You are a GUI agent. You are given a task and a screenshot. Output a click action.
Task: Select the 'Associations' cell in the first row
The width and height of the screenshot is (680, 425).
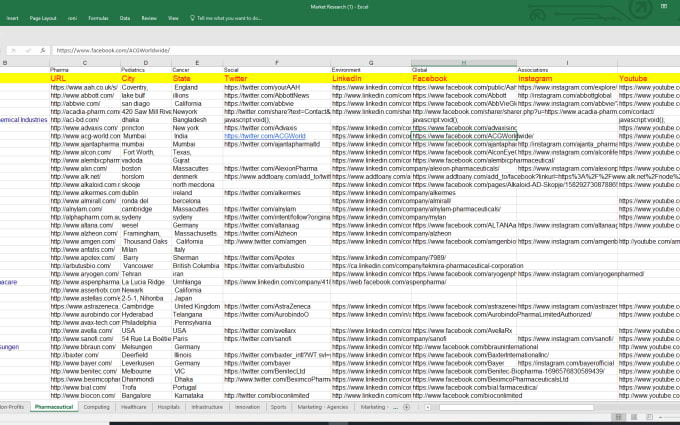(x=567, y=70)
